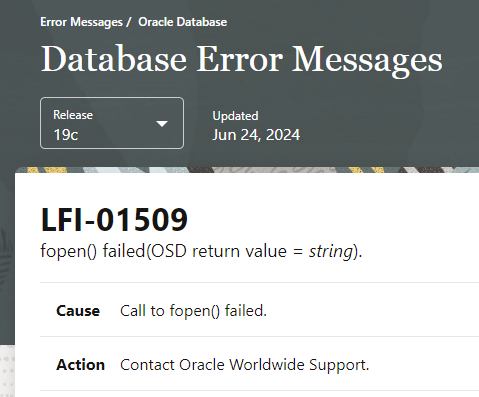Click the Action row label

pyautogui.click(x=80, y=365)
